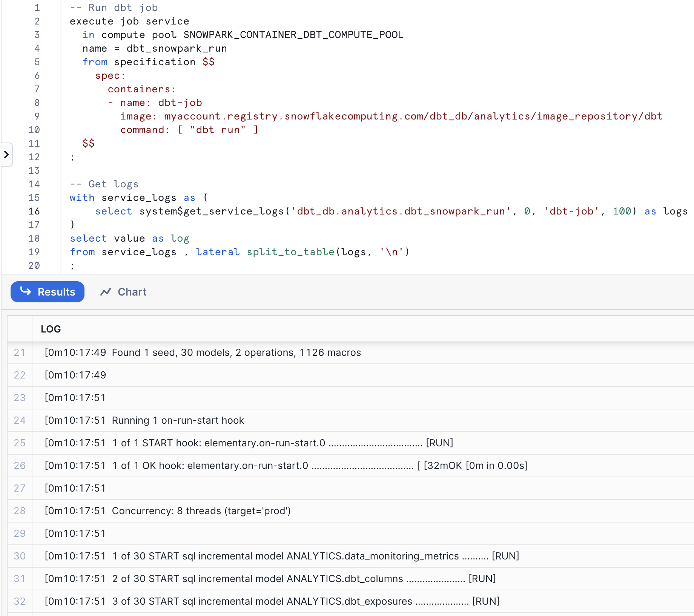
Task: Click 'with service_logs as (' line
Action: 139,198
